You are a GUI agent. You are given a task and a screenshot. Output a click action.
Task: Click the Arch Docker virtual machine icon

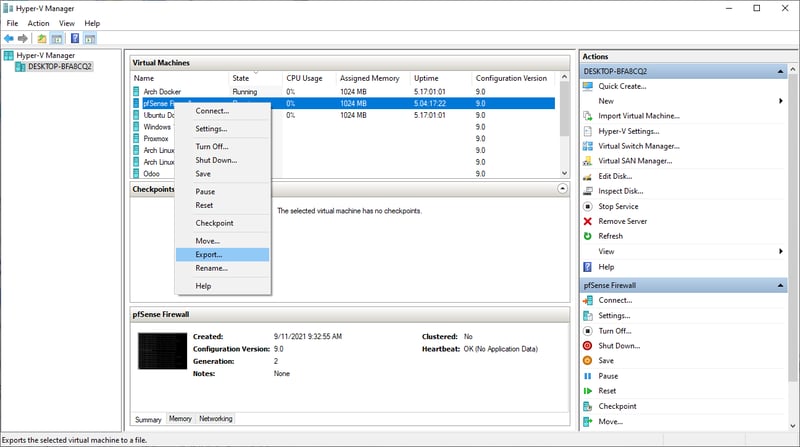[x=137, y=91]
